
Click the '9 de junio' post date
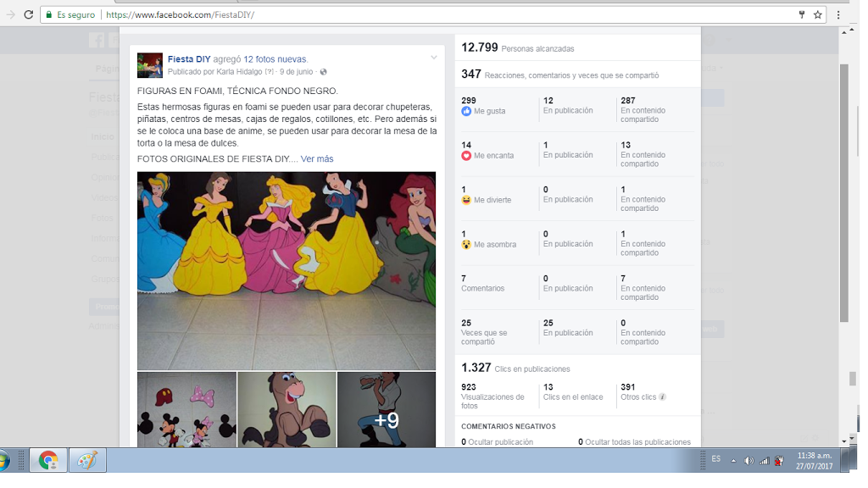tap(296, 72)
